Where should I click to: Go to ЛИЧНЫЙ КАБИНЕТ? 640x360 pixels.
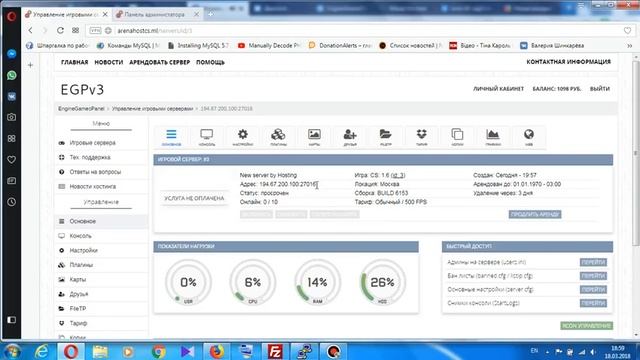[x=498, y=89]
